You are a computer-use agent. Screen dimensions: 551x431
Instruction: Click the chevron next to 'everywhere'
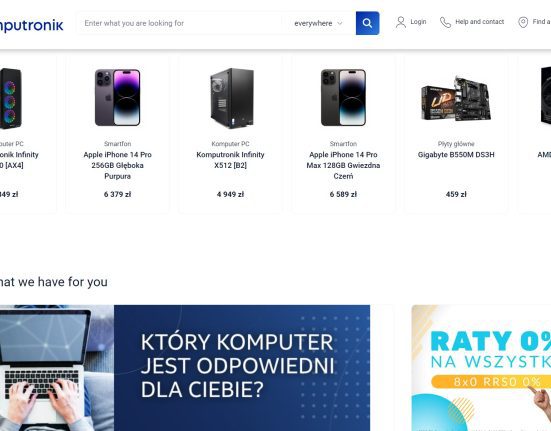[x=339, y=24]
